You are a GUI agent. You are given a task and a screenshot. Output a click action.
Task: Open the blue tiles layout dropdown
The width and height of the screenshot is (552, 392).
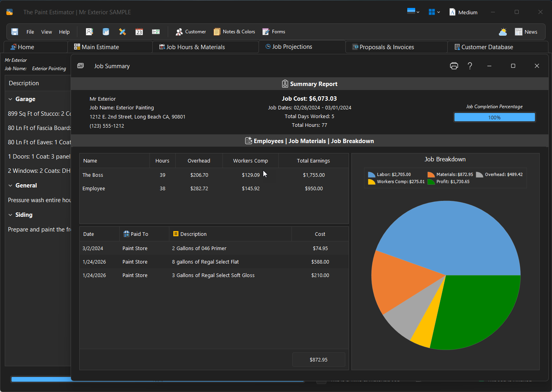[434, 12]
